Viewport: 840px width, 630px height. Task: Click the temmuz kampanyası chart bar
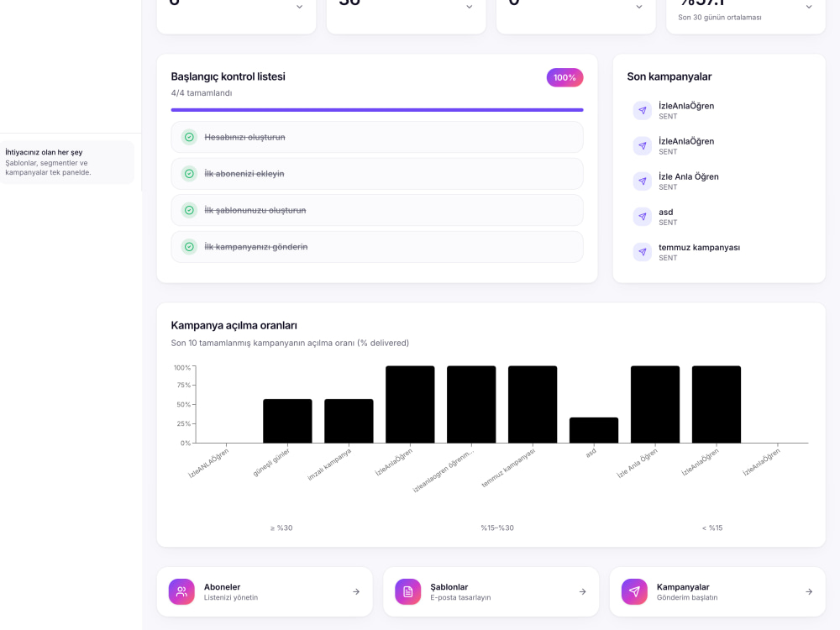click(x=533, y=405)
